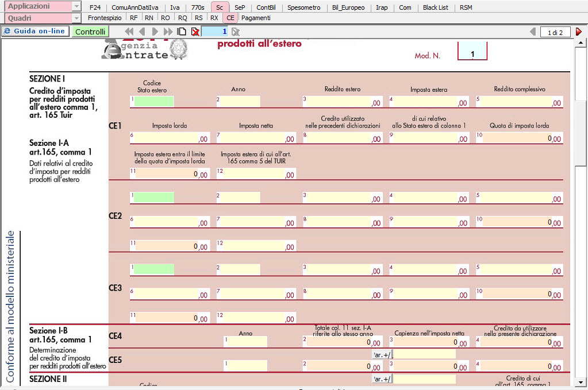Screen dimensions: 588x390
Task: Click the CE1 Codice Stato estero green field
Action: pos(154,102)
